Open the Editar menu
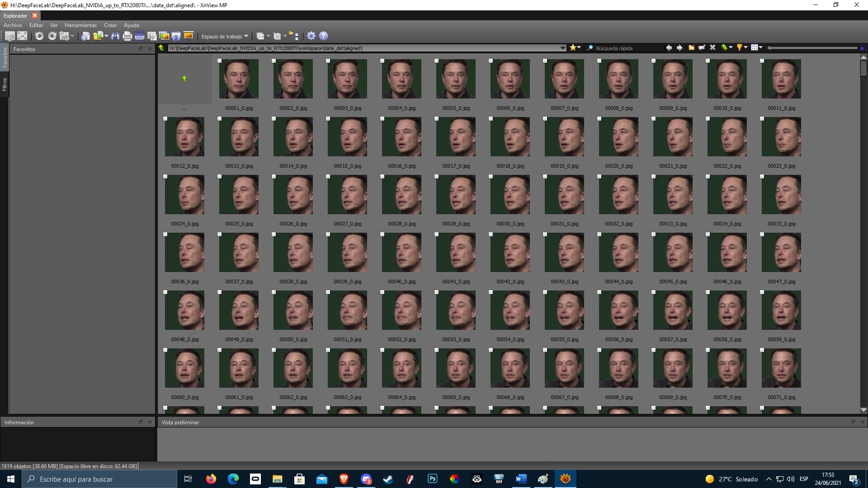This screenshot has height=488, width=868. click(36, 25)
